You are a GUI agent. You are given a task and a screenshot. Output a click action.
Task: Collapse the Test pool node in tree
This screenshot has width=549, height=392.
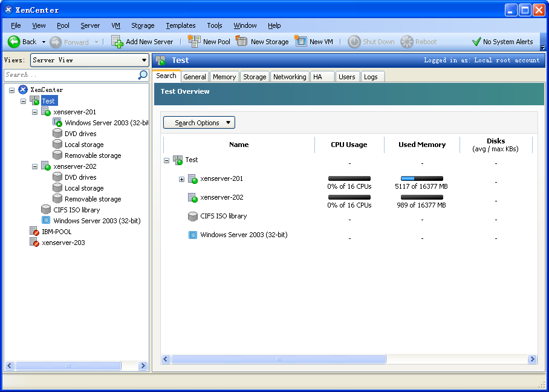(23, 101)
